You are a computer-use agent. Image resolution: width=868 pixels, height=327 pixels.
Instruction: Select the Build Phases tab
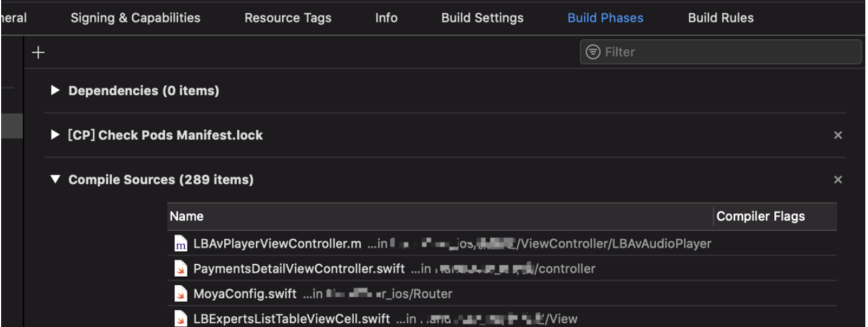coord(605,18)
